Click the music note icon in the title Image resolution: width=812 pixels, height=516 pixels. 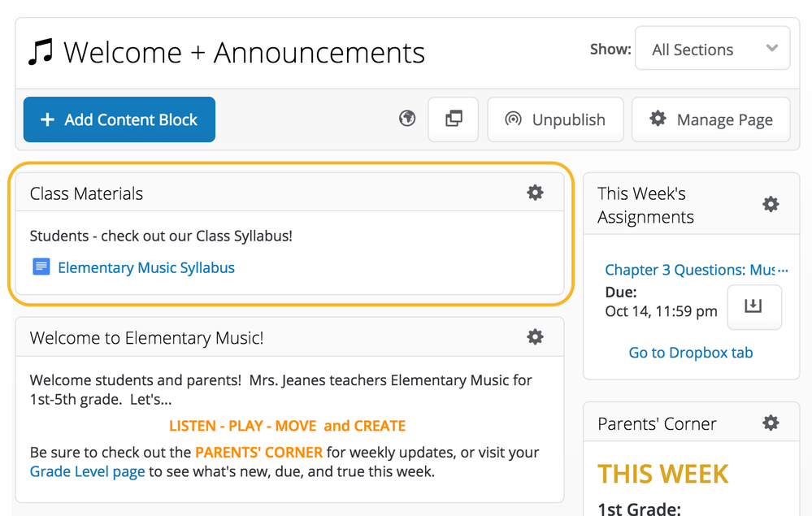click(x=40, y=52)
